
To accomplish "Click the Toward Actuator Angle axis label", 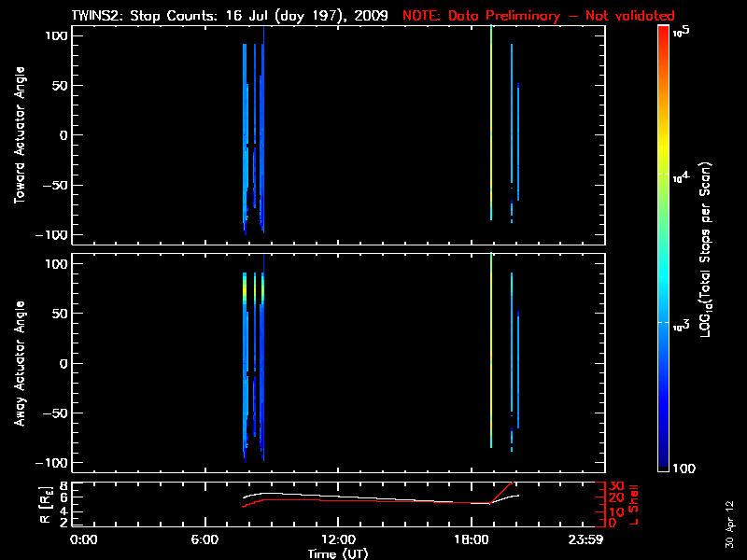I will tap(20, 135).
